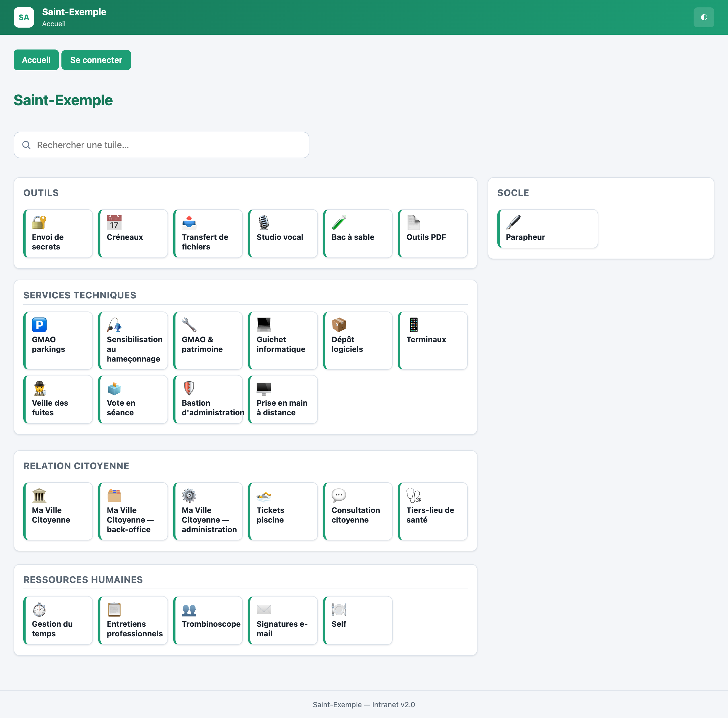728x718 pixels.
Task: Open the Guichet informatique tile
Action: pos(283,341)
